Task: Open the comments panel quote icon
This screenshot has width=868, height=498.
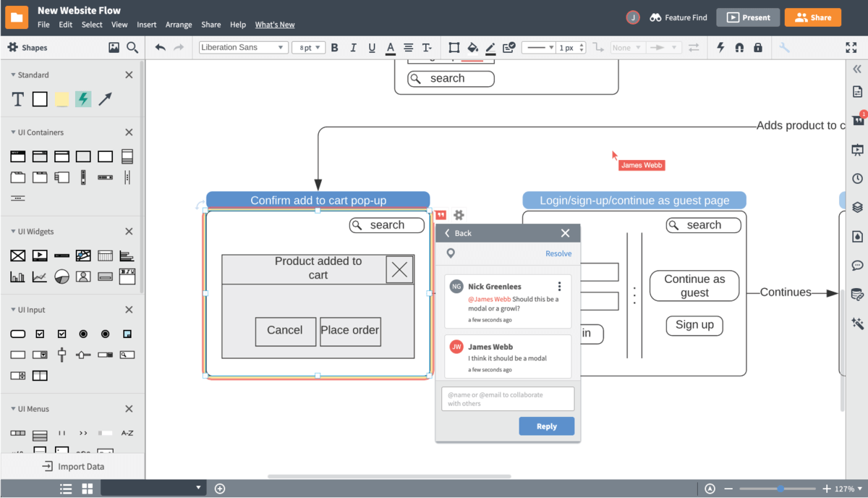Action: (858, 120)
